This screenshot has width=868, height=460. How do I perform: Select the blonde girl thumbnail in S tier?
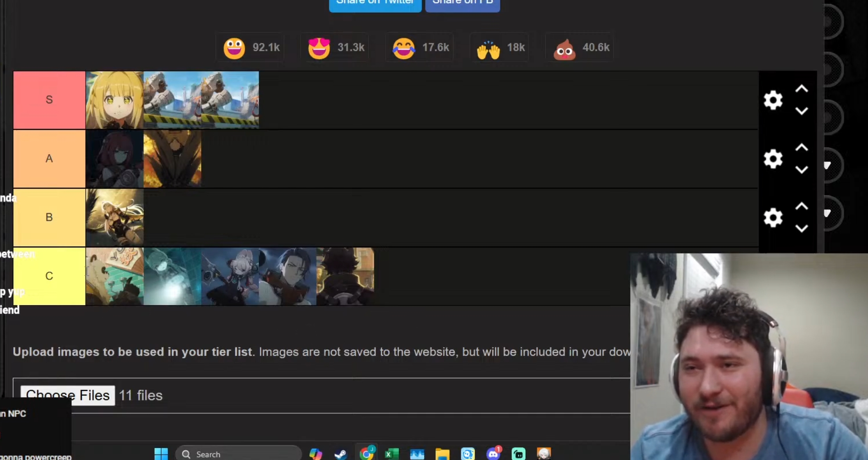point(115,100)
